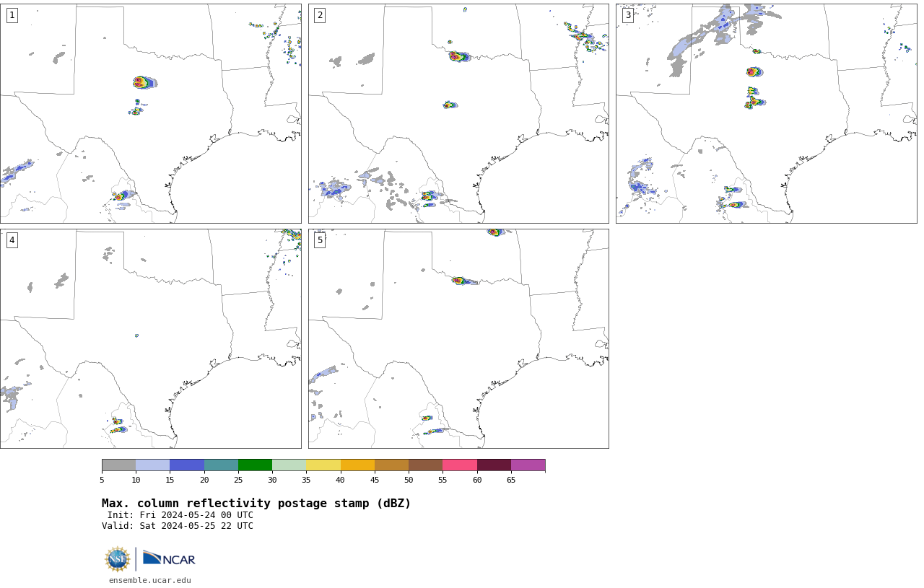Open postage stamp map number 3
924x588 pixels.
(766, 113)
